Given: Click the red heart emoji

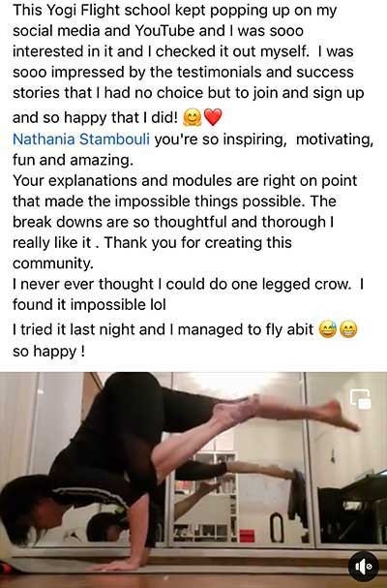Looking at the screenshot, I should click(213, 117).
